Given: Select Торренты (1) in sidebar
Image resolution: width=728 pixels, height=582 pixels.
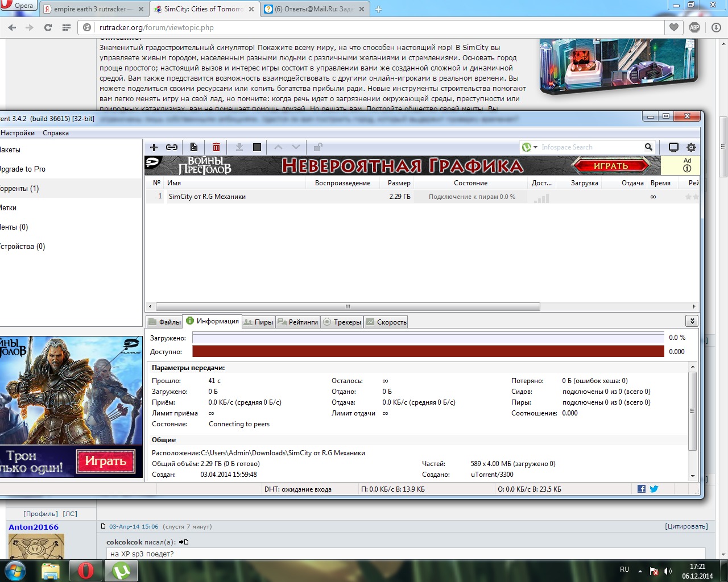Looking at the screenshot, I should point(71,188).
